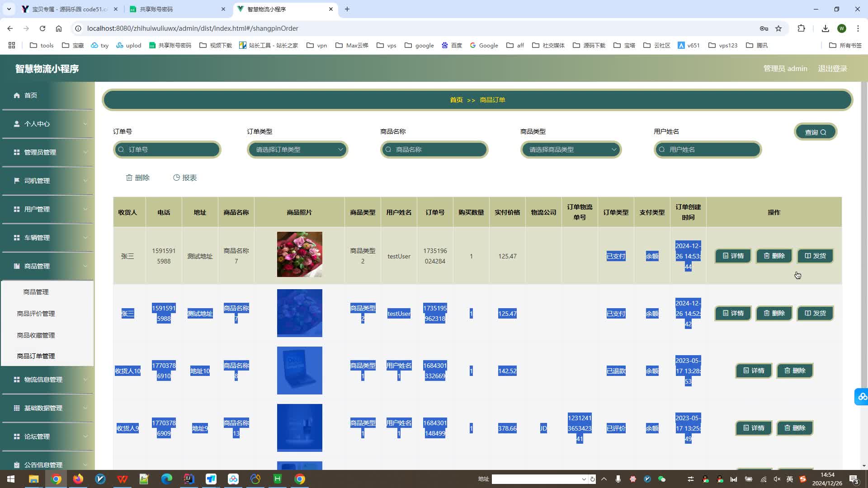Viewport: 868px width, 488px height.
Task: Open browser home page icon
Action: click(59, 28)
